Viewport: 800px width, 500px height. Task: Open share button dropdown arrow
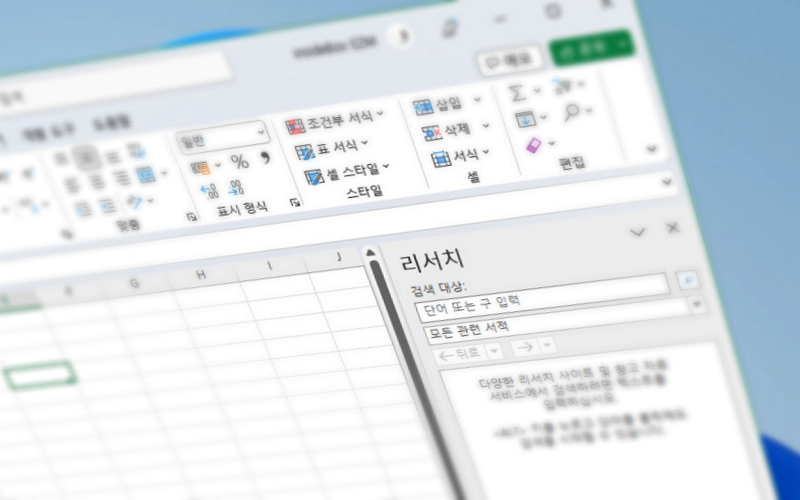tap(624, 42)
